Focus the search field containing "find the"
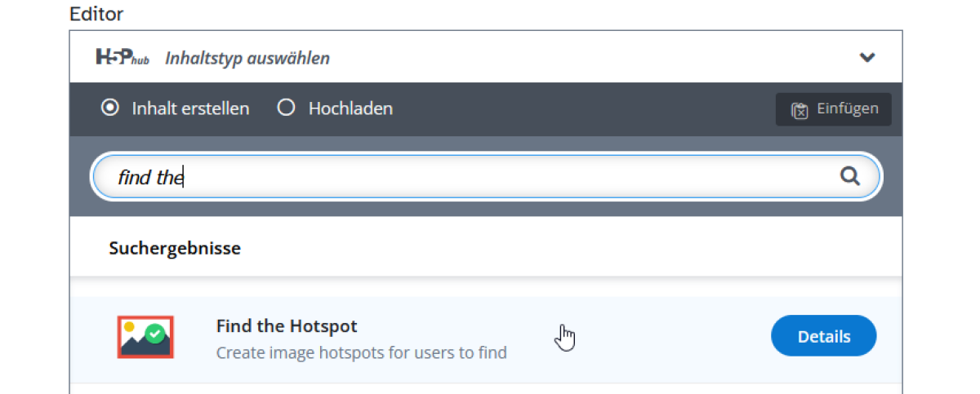The height and width of the screenshot is (394, 980). point(474,176)
